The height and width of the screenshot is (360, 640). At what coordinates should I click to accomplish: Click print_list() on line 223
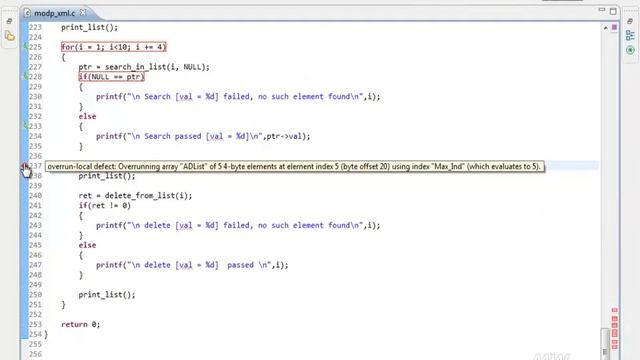[x=89, y=27]
